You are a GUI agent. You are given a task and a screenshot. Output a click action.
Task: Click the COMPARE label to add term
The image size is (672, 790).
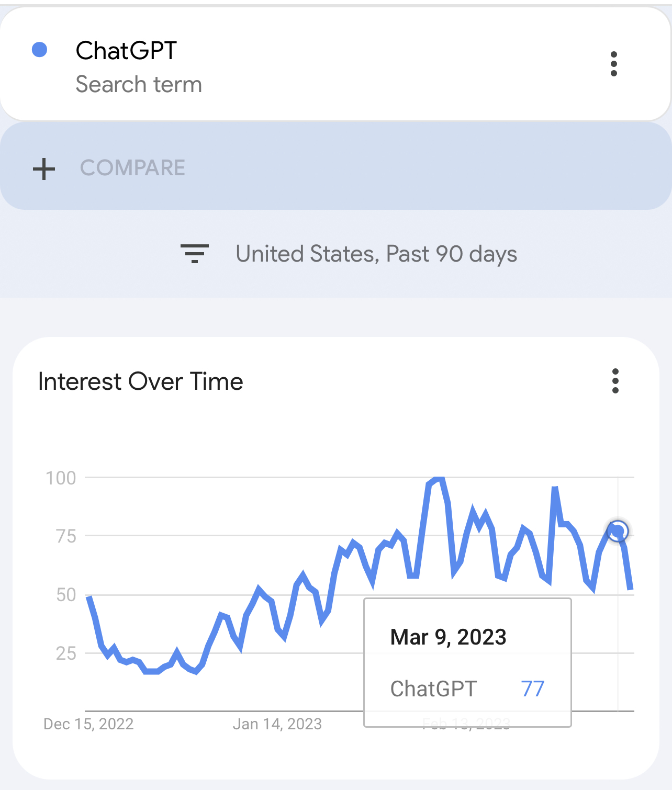coord(132,168)
